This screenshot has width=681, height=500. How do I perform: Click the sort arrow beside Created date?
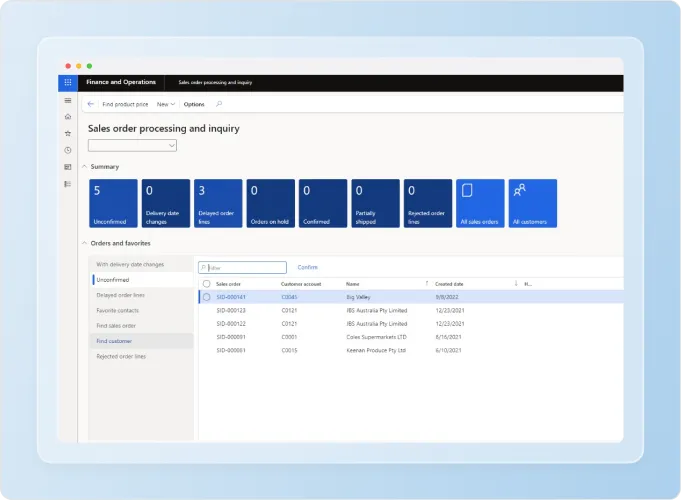tap(516, 284)
